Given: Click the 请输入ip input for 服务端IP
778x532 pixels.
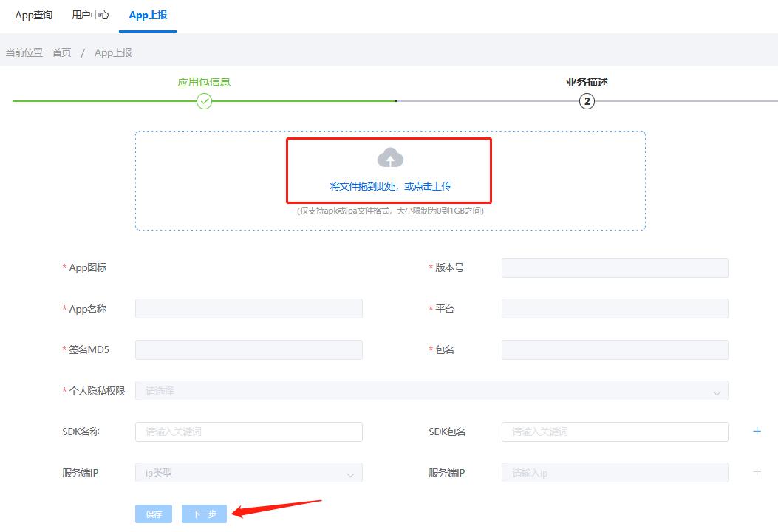Looking at the screenshot, I should pyautogui.click(x=615, y=472).
